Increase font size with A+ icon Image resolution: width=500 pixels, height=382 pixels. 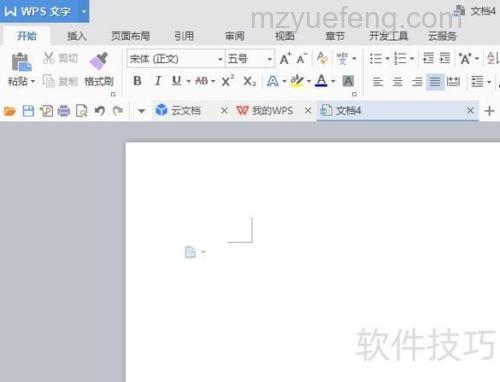coord(285,59)
